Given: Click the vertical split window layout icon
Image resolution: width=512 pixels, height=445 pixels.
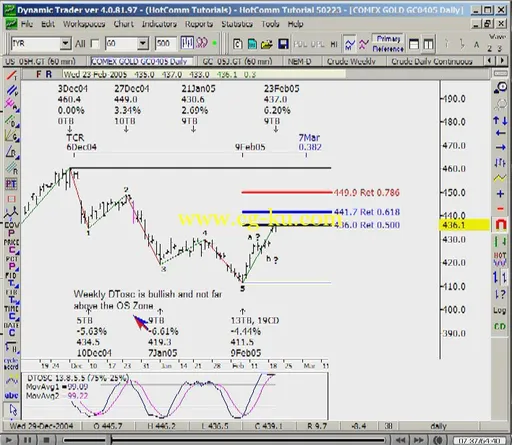Looking at the screenshot, I should (428, 44).
